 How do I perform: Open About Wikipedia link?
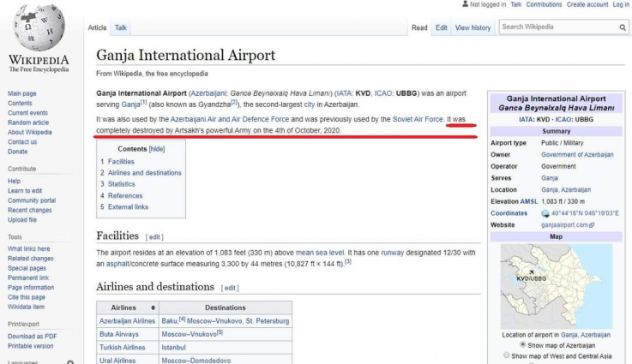click(x=29, y=132)
